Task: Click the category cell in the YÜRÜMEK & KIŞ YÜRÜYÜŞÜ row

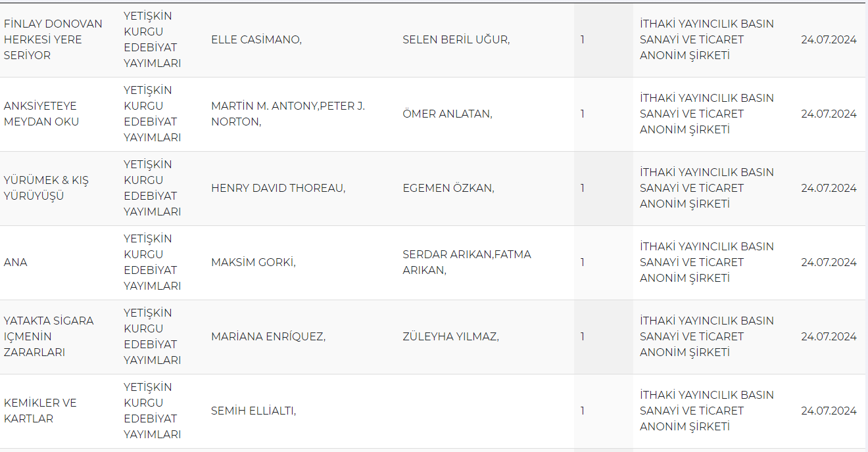Action: (153, 188)
